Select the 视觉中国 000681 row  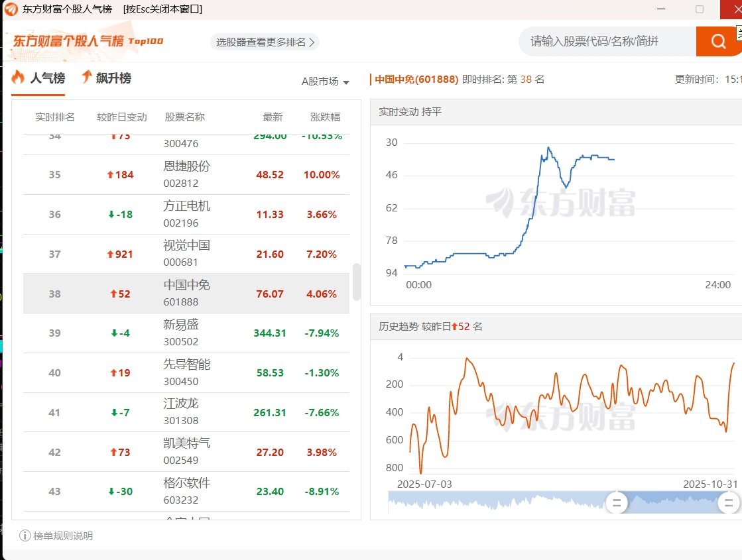[x=186, y=254]
